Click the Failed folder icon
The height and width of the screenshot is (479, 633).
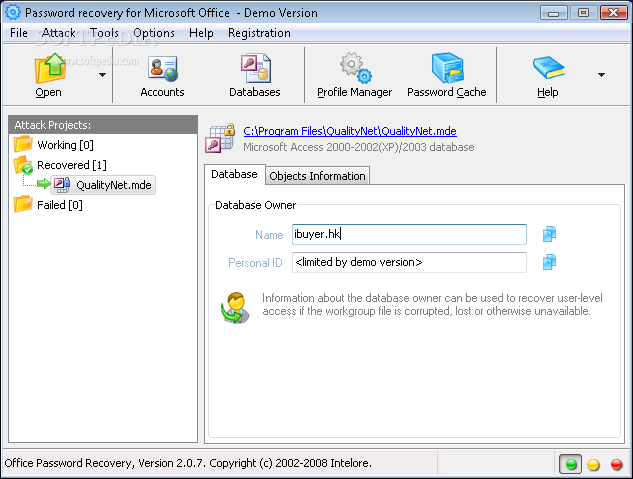click(x=23, y=204)
